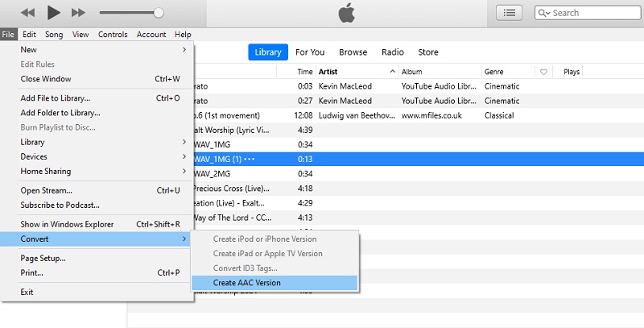Image resolution: width=644 pixels, height=328 pixels.
Task: Select the selected WAV_1MG (1) row
Action: [x=419, y=159]
